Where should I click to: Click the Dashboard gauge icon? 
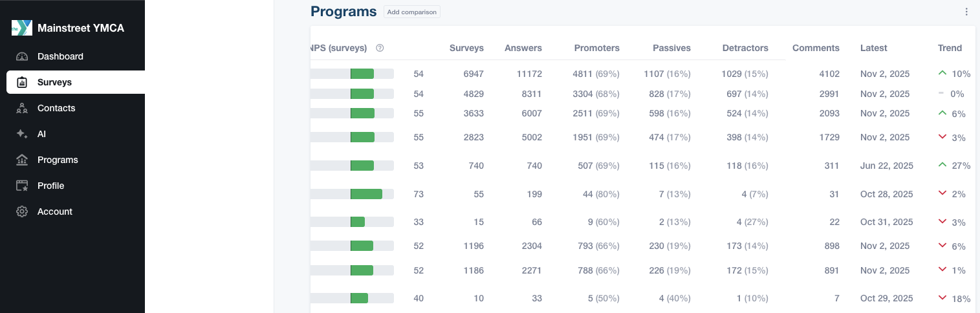pyautogui.click(x=22, y=56)
